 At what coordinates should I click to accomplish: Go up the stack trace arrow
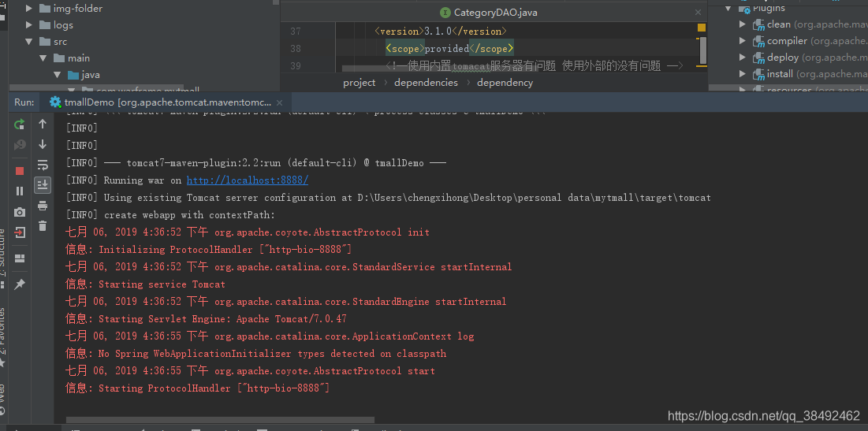[43, 124]
